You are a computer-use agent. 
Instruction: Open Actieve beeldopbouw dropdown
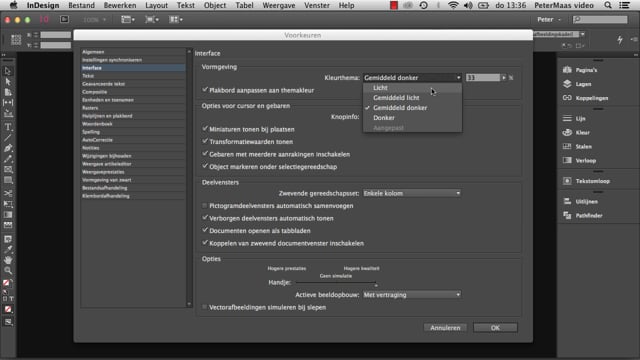[x=412, y=295]
